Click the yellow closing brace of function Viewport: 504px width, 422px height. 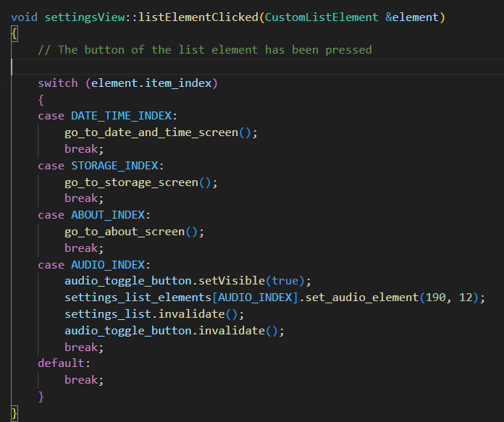(14, 413)
